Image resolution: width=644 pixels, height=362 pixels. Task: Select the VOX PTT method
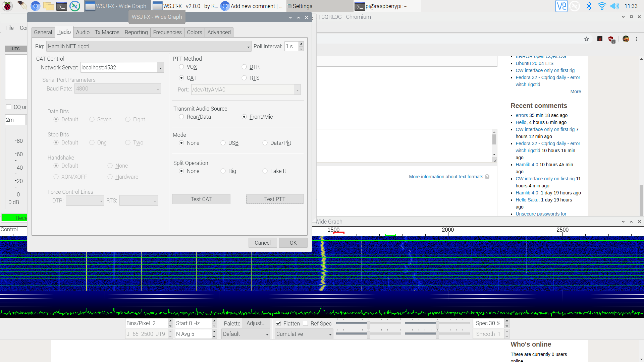[181, 67]
